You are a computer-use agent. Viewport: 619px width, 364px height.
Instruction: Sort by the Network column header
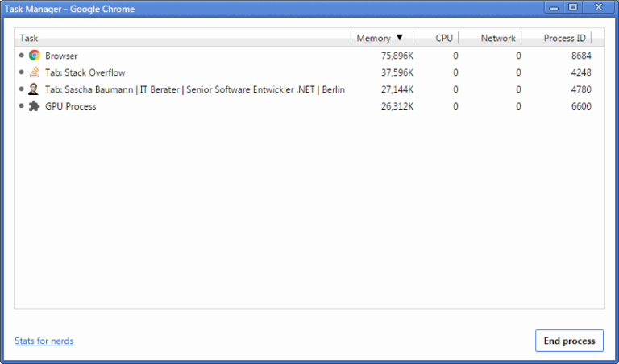click(x=490, y=38)
